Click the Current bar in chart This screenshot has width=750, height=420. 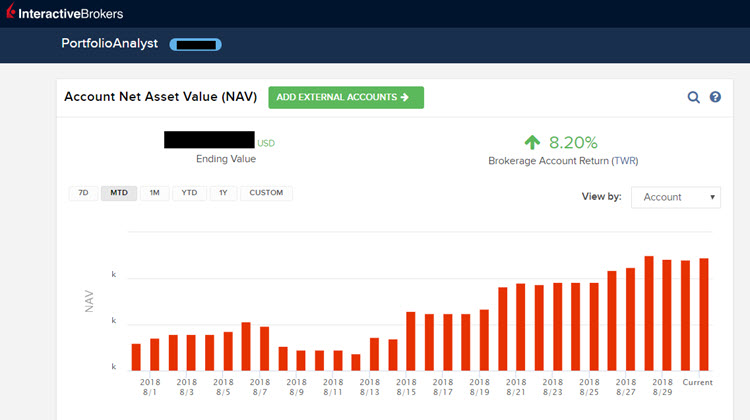point(704,314)
